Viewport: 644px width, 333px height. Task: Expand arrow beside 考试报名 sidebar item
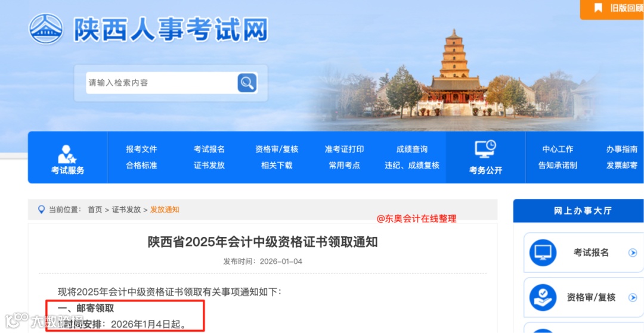pyautogui.click(x=633, y=253)
